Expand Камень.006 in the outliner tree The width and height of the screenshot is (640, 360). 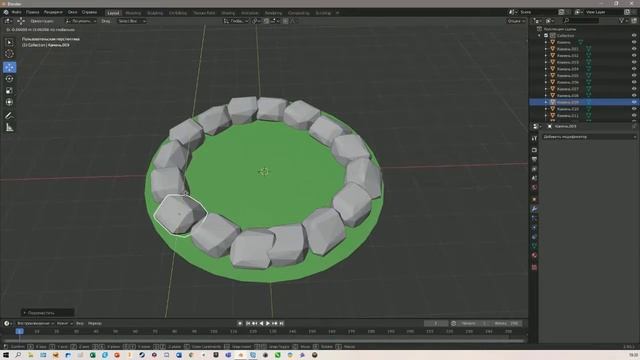click(x=546, y=82)
